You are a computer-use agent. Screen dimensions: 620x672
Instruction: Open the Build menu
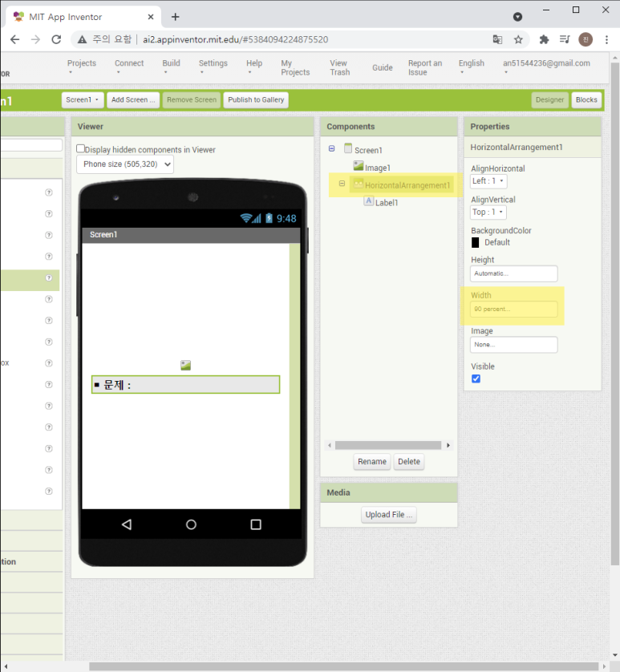(171, 67)
